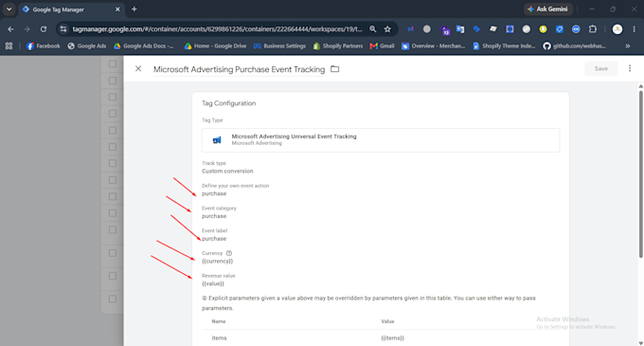Open the three-dot more actions menu beside Save
644x346 pixels.
[630, 68]
